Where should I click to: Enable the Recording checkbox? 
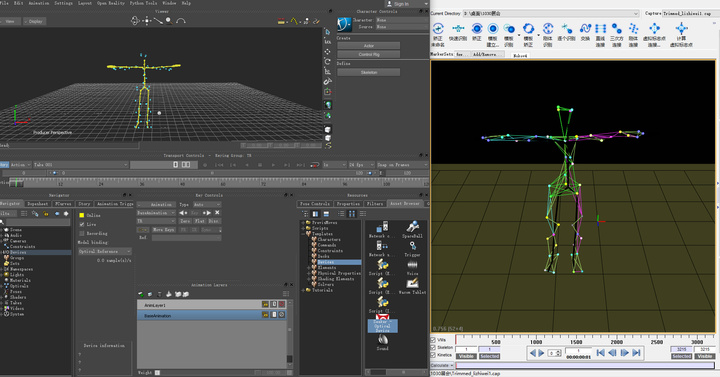coord(82,233)
